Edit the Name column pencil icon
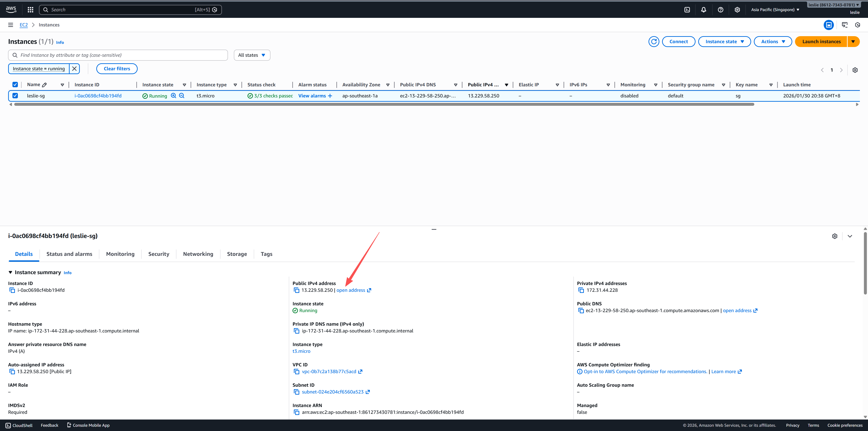868x431 pixels. [x=45, y=85]
